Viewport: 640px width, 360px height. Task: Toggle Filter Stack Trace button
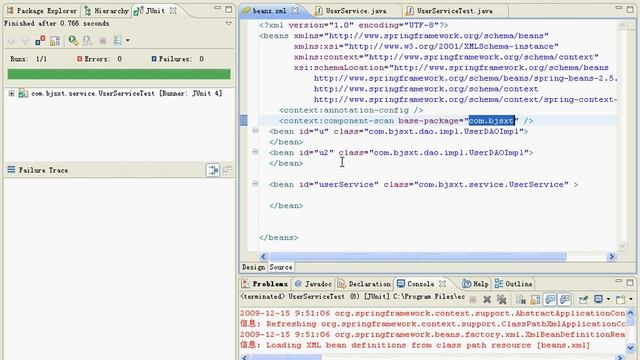[x=213, y=170]
